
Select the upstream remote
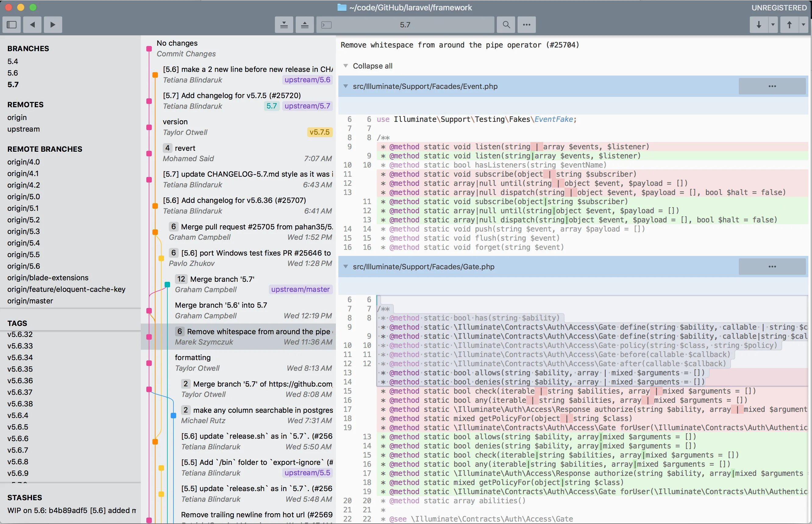click(23, 129)
